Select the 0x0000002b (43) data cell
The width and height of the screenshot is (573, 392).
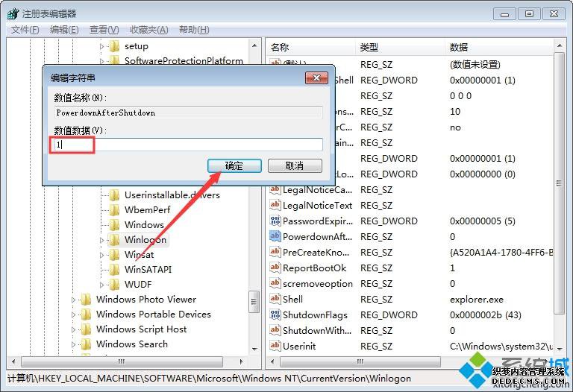(486, 315)
